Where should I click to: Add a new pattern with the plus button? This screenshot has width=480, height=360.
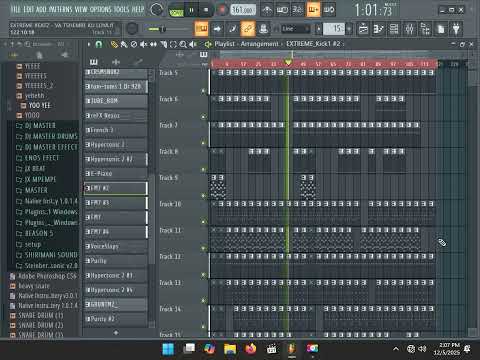tap(349, 29)
